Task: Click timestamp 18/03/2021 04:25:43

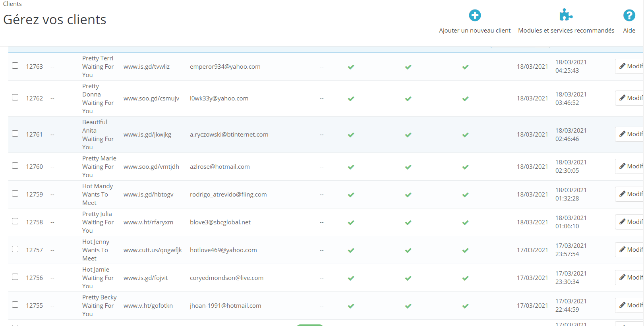Action: [x=571, y=66]
